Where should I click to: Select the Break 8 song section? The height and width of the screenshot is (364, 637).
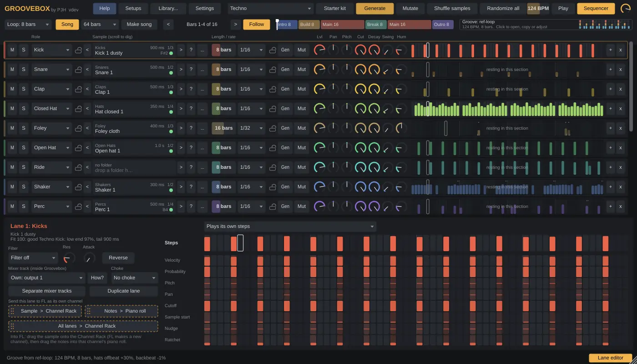click(376, 25)
